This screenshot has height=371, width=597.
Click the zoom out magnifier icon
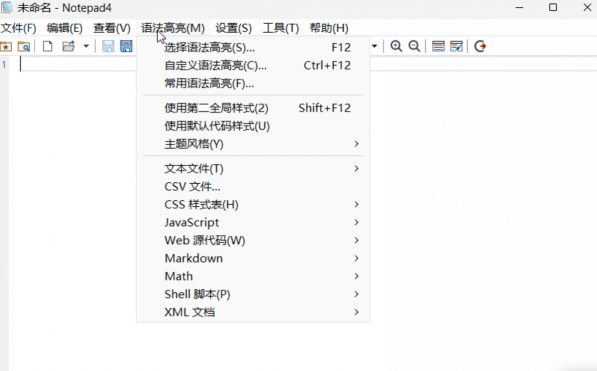[x=414, y=46]
